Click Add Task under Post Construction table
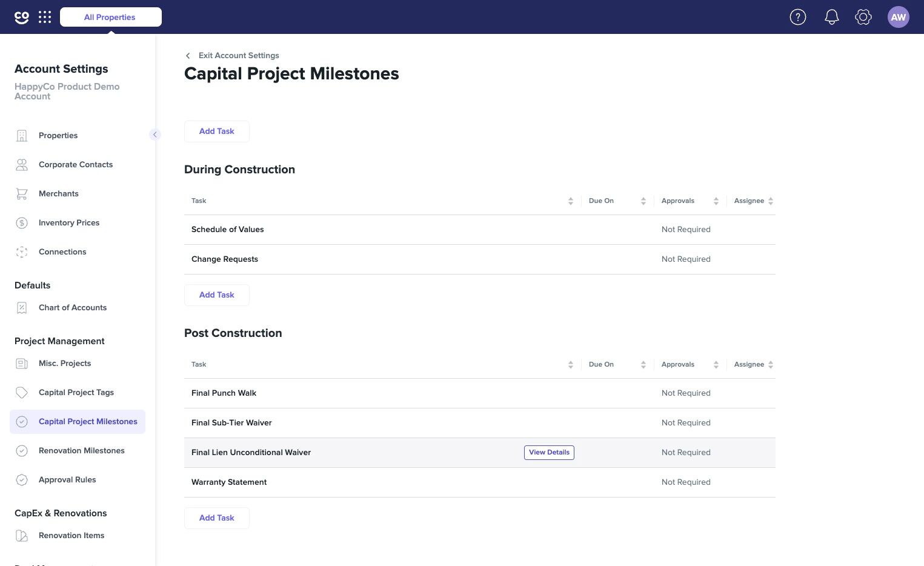Viewport: 924px width, 566px height. tap(217, 518)
